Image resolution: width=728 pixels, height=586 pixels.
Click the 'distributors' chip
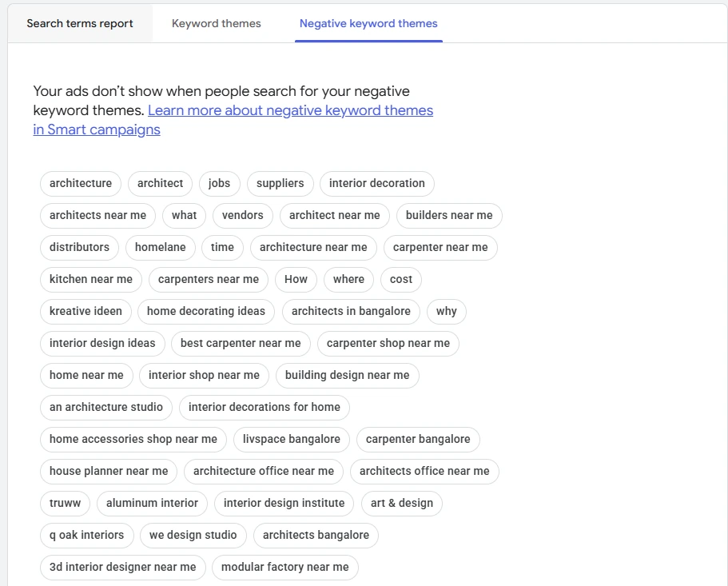point(79,248)
